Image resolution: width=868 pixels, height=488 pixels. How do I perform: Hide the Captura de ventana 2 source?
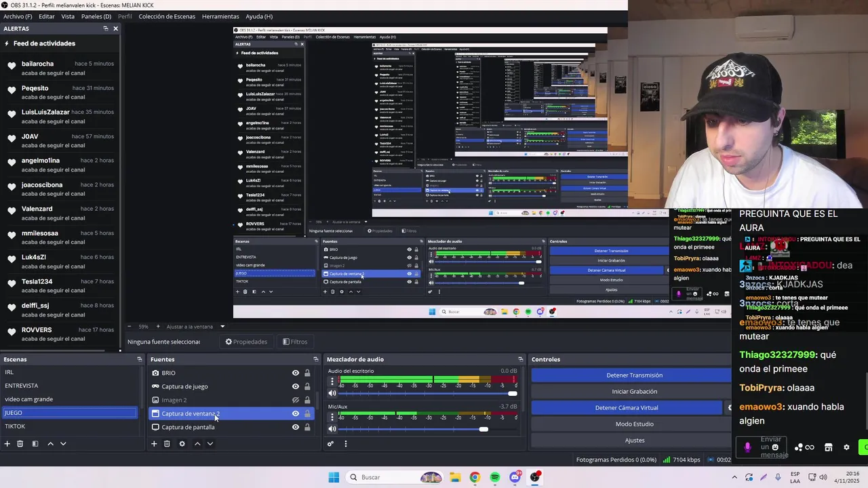click(x=296, y=413)
